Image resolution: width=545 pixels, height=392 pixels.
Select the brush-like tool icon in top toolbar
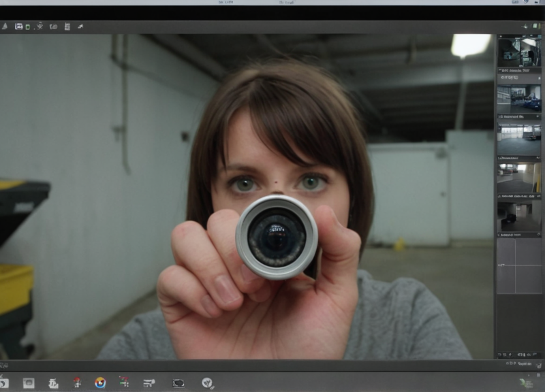[x=39, y=26]
